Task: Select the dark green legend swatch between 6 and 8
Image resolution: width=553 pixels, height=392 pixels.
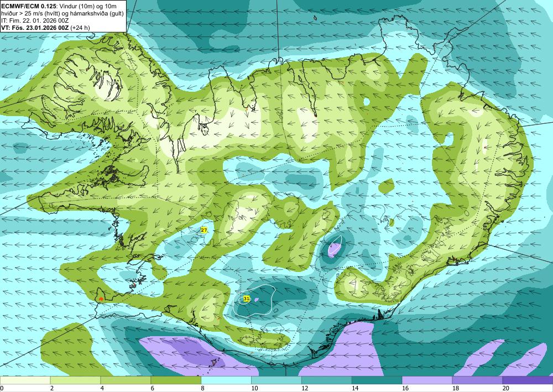Action: (x=176, y=380)
